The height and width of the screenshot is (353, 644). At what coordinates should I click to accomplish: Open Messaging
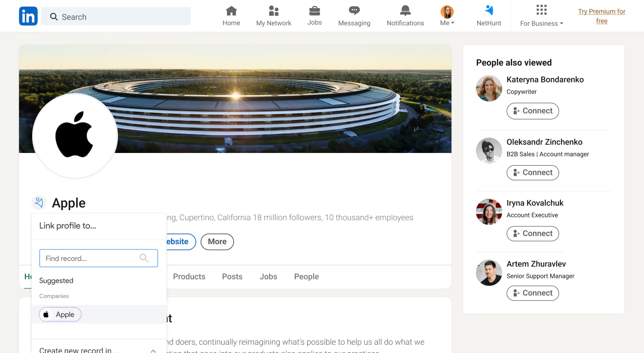click(x=354, y=16)
